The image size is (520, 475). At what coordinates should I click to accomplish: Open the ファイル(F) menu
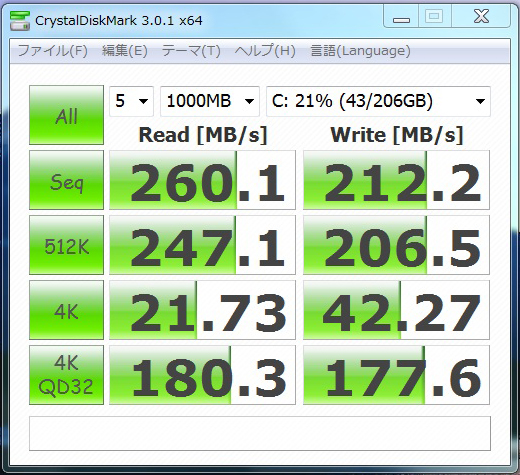53,51
